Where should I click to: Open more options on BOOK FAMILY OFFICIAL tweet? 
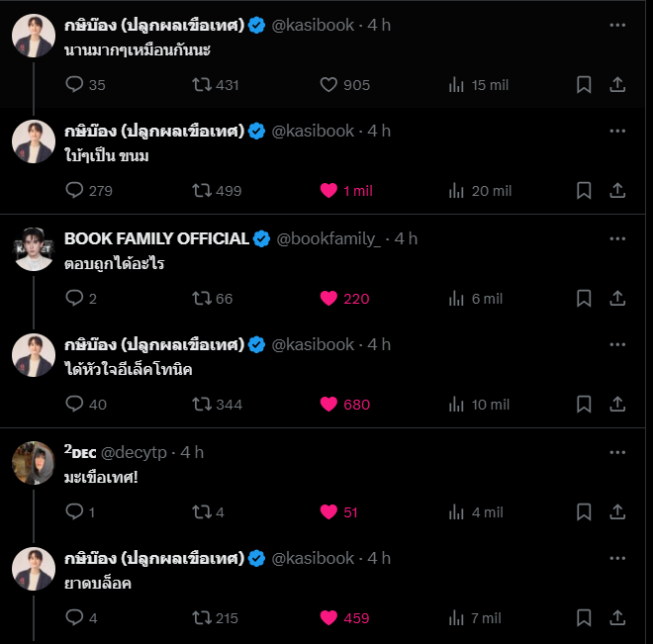coord(617,238)
